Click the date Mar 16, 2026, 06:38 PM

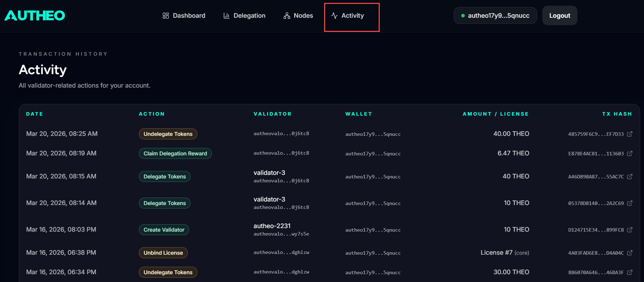[x=61, y=253]
